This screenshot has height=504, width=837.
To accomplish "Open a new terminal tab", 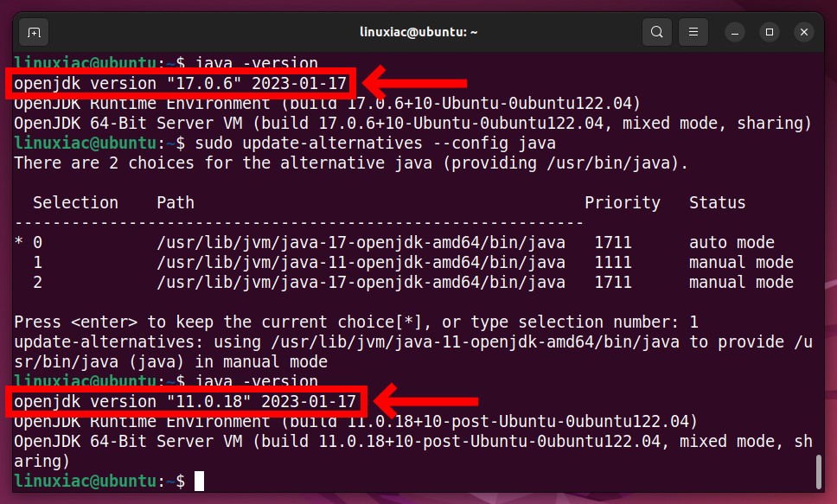I will pos(34,33).
